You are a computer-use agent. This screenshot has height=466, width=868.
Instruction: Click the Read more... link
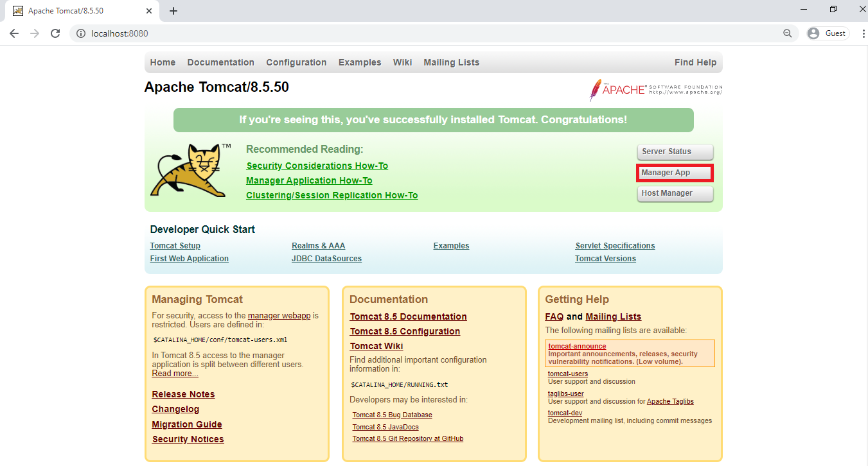coord(175,374)
